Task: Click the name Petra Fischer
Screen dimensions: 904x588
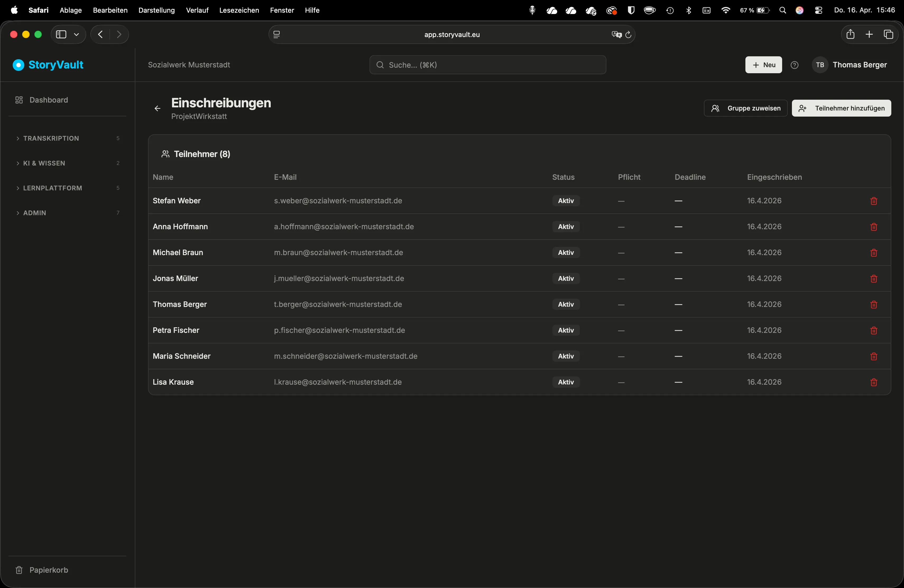Action: pyautogui.click(x=176, y=330)
